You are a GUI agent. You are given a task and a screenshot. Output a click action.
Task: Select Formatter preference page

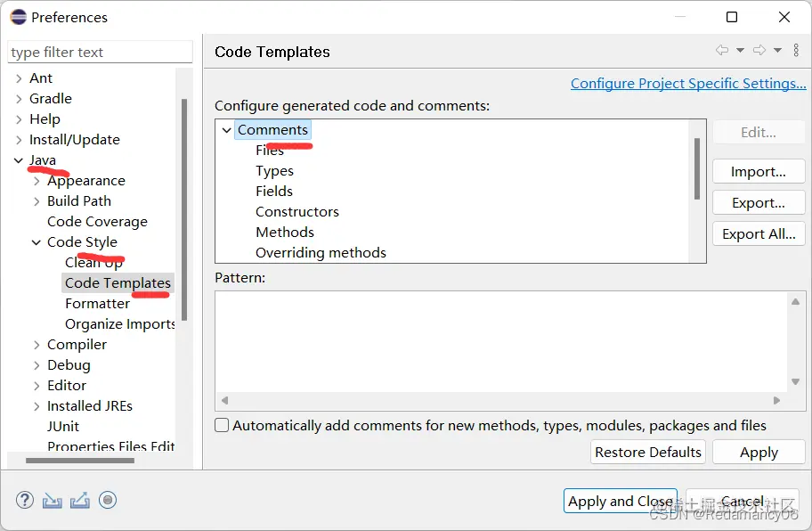click(x=97, y=304)
